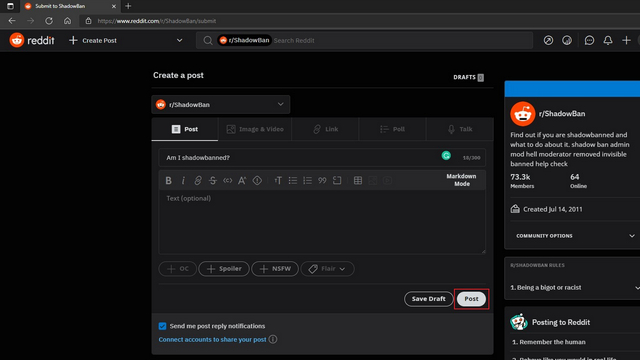Click the plus create icon in header

[626, 40]
